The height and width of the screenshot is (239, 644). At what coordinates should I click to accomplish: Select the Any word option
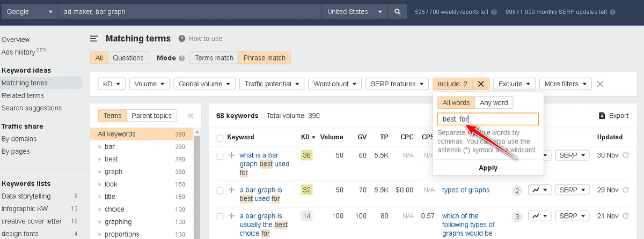click(494, 102)
